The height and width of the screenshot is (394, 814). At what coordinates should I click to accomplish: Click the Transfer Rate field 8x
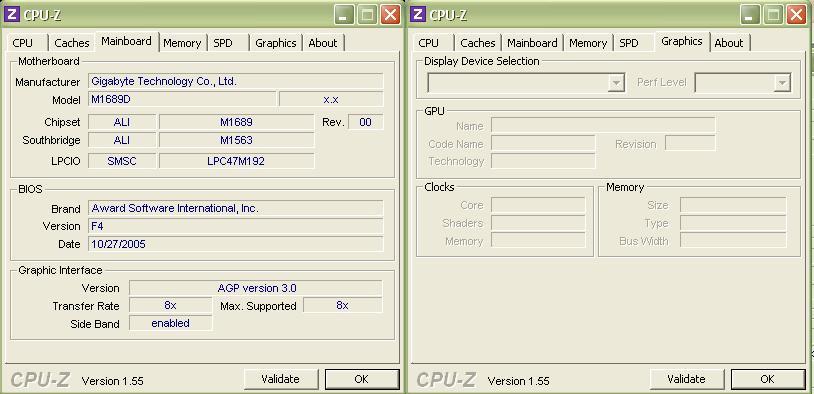(171, 306)
